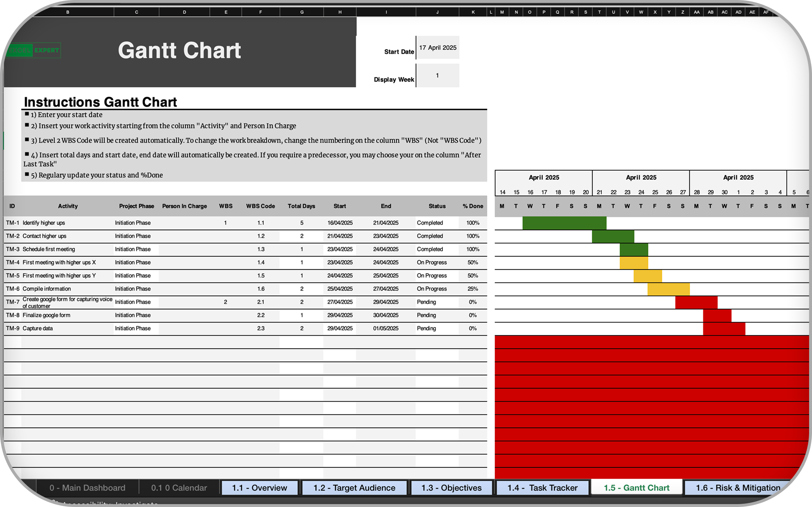
Task: Select the 1.3 - Objectives tab
Action: 451,488
